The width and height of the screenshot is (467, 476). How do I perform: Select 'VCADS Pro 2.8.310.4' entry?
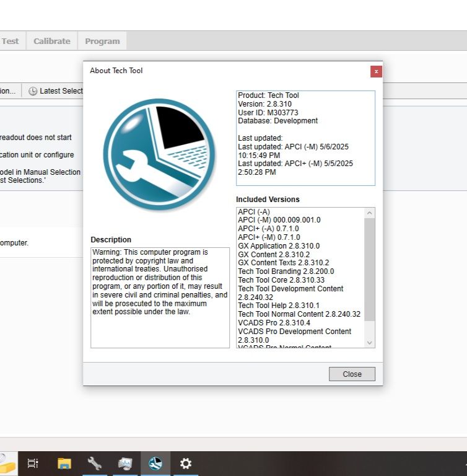click(x=274, y=323)
